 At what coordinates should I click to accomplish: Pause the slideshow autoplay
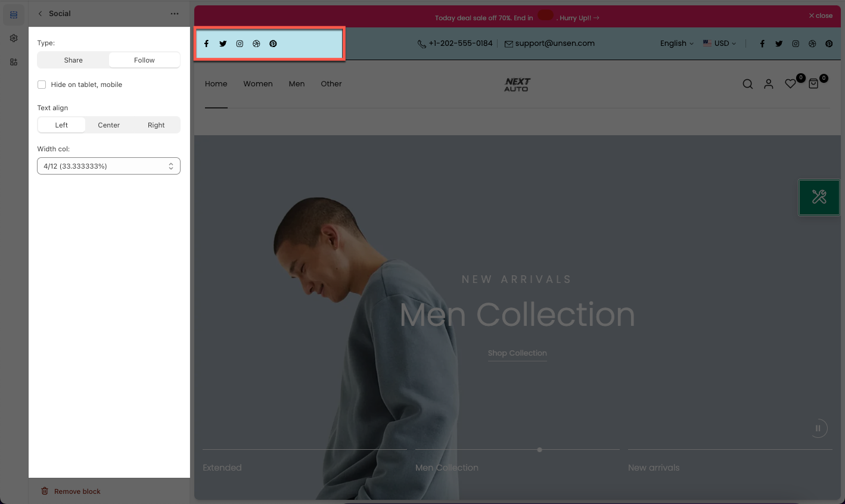tap(818, 428)
